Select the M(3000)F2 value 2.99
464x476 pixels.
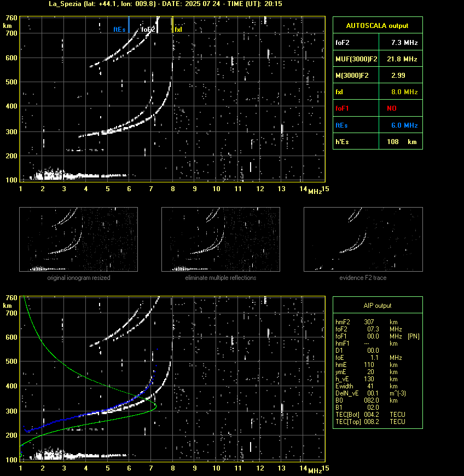tap(398, 75)
